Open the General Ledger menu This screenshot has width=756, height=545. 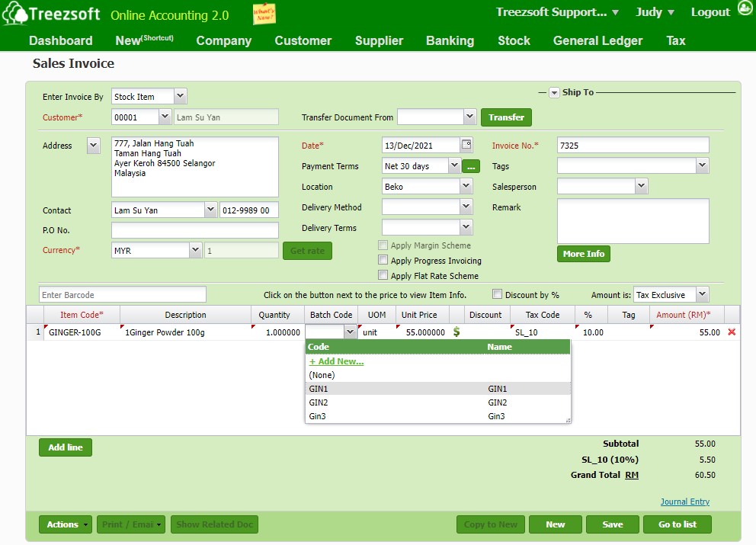pyautogui.click(x=597, y=40)
